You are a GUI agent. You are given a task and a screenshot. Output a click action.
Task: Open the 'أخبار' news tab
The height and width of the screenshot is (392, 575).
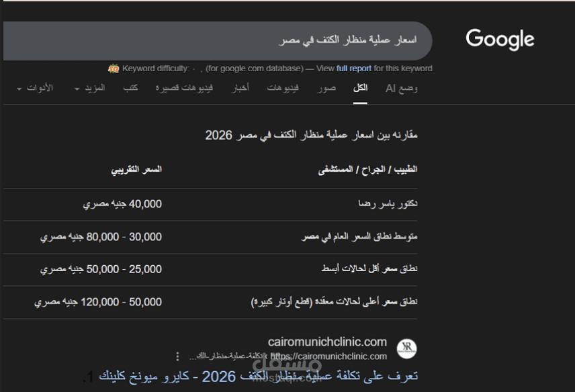point(240,89)
